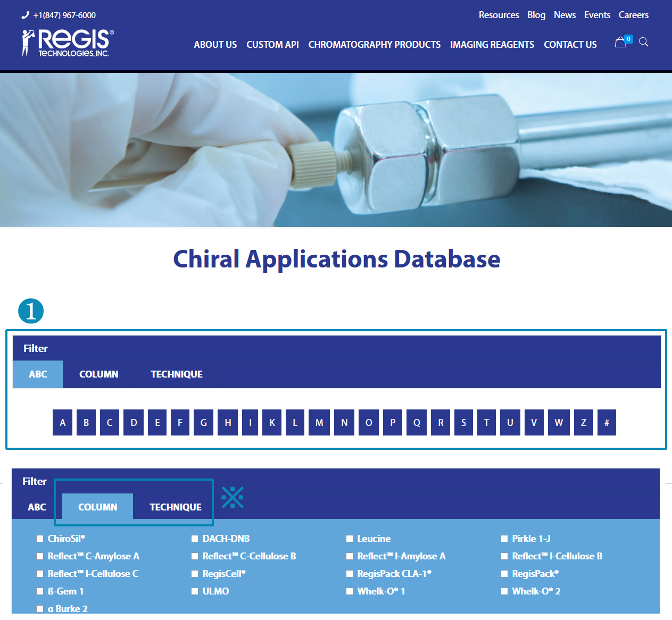Image resolution: width=672 pixels, height=620 pixels.
Task: Check the ChiroSil column checkbox
Action: [40, 539]
